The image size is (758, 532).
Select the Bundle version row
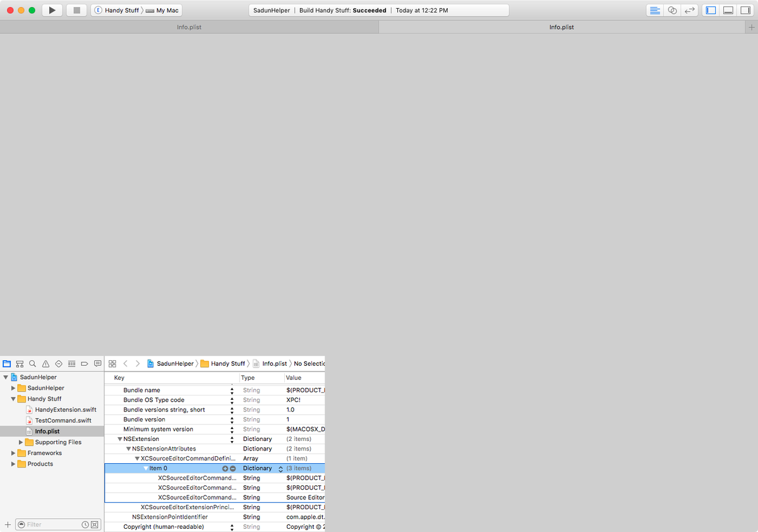[x=215, y=420]
